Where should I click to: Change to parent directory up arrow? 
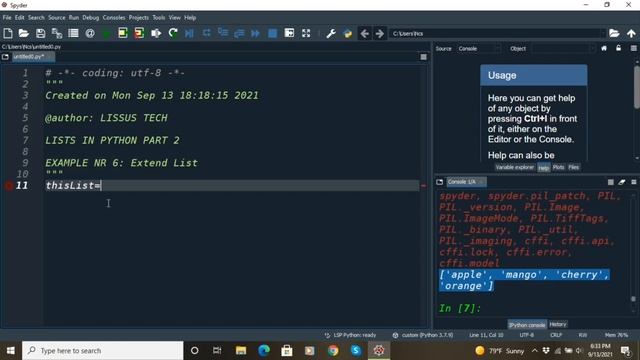[x=631, y=33]
